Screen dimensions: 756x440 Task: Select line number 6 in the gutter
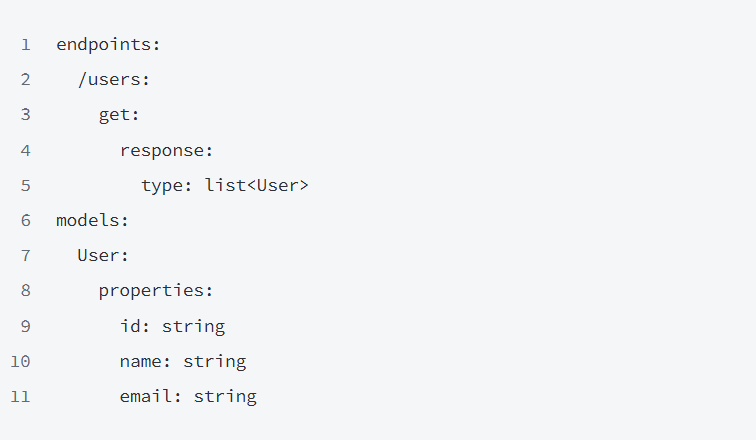point(25,220)
